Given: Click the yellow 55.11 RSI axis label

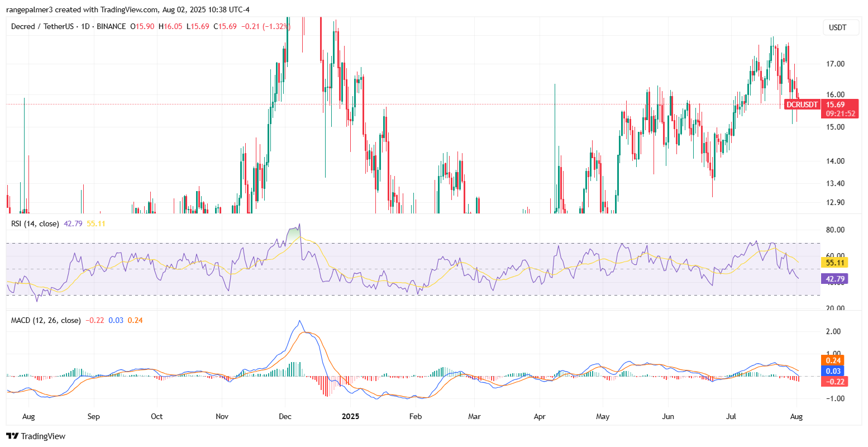Looking at the screenshot, I should [x=835, y=261].
